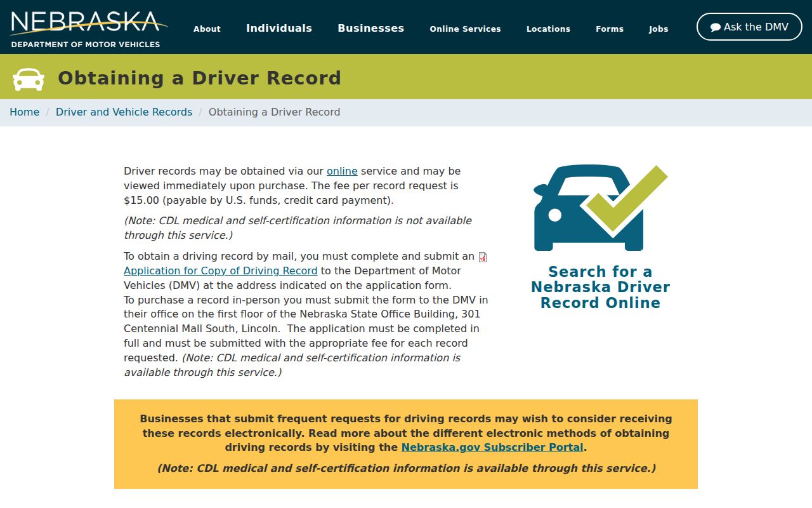Click the Obtaining a Driver Record heading
The image size is (812, 508).
[199, 78]
